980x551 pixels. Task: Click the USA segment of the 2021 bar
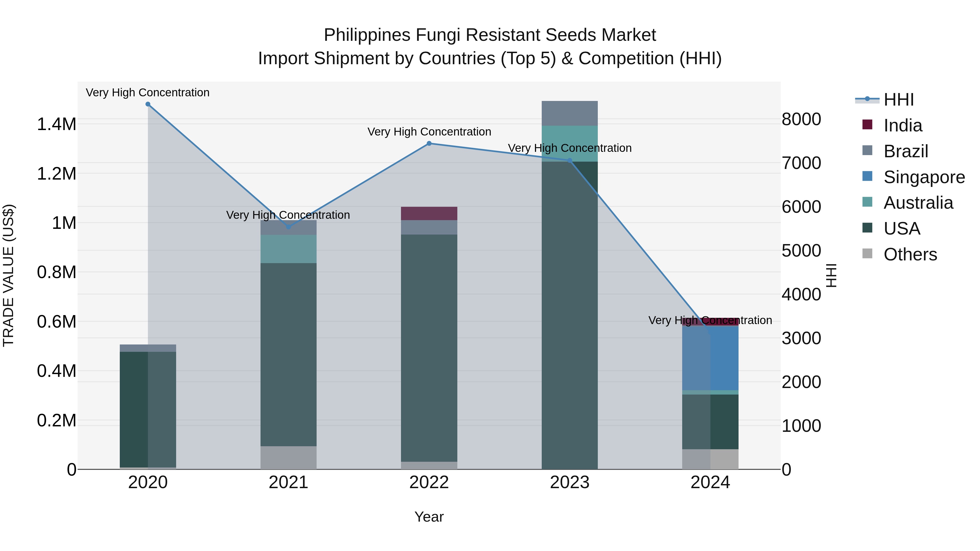(288, 354)
